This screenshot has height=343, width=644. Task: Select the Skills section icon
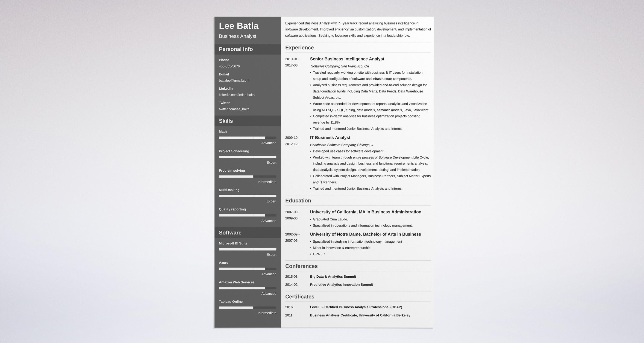pyautogui.click(x=225, y=120)
